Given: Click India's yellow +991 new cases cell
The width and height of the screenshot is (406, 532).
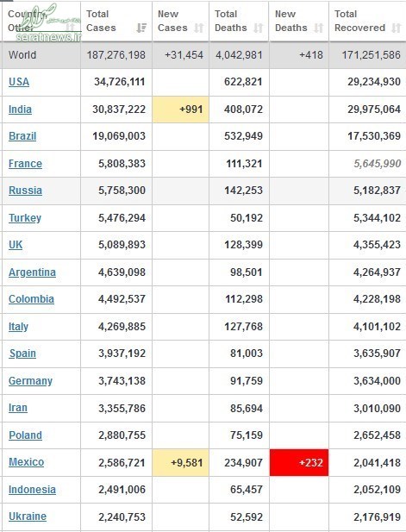Looking at the screenshot, I should click(x=181, y=110).
